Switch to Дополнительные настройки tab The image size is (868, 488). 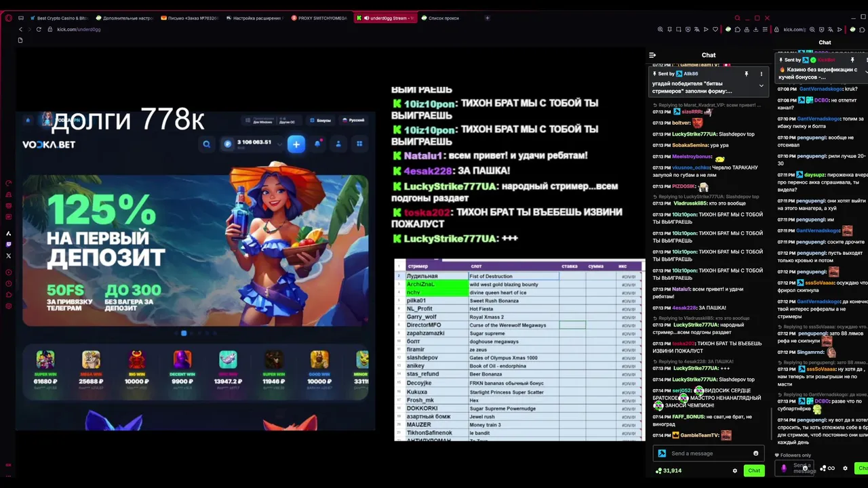125,18
